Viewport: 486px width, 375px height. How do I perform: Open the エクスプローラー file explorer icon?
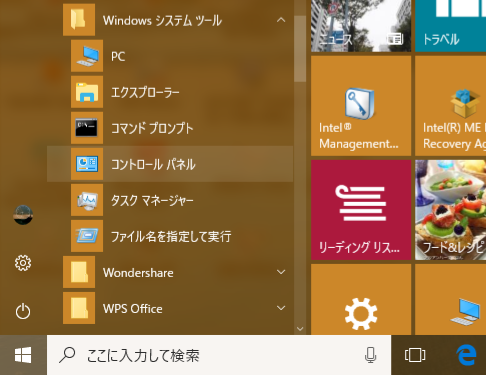tap(87, 92)
